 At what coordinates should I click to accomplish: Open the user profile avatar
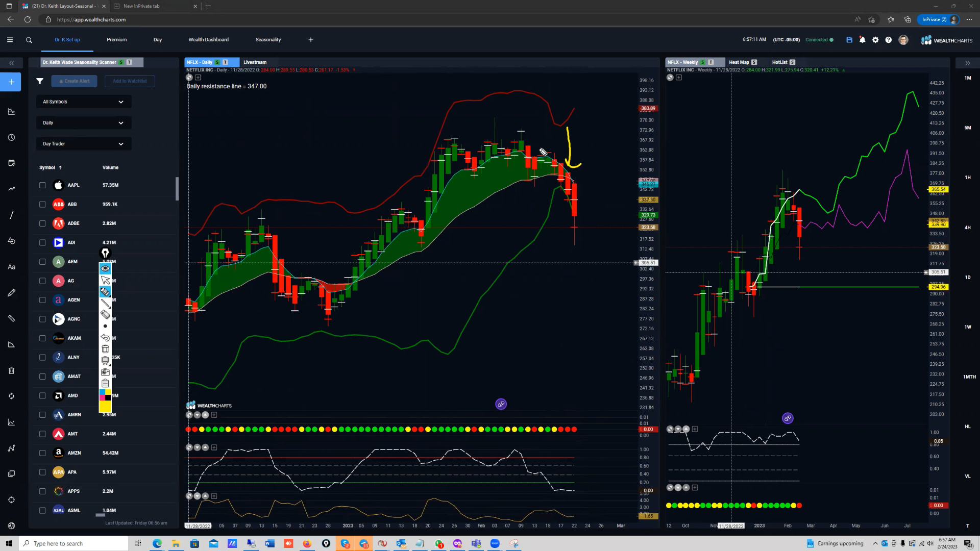pos(903,40)
